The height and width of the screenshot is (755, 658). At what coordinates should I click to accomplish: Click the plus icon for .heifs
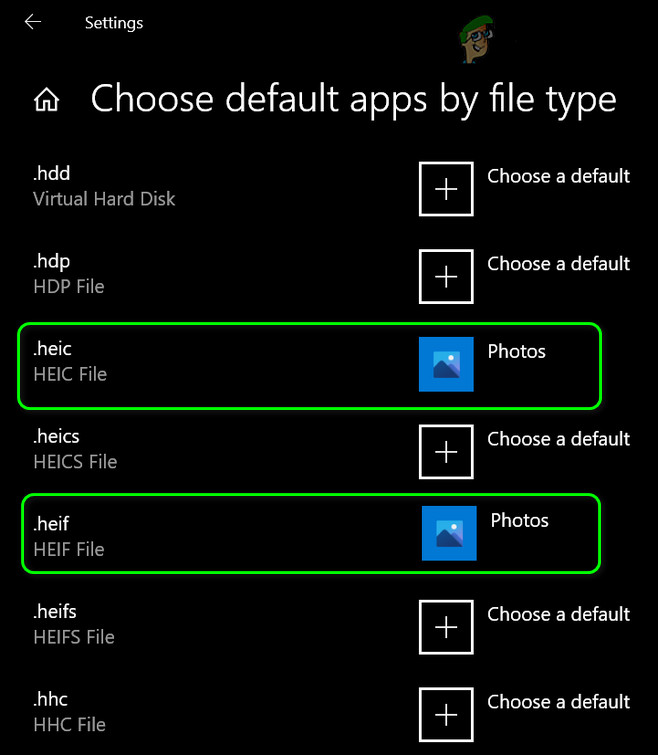[x=446, y=627]
